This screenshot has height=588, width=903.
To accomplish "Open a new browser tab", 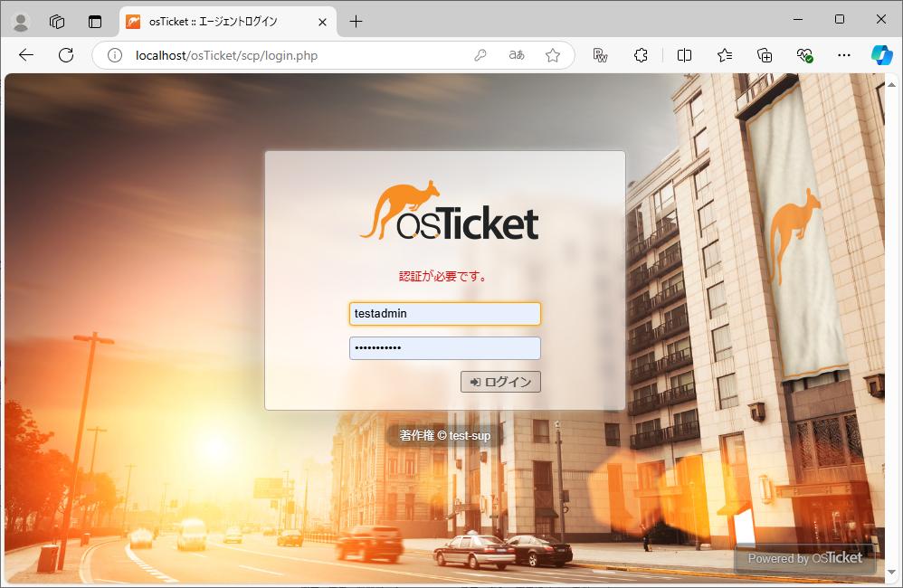I will click(x=356, y=22).
